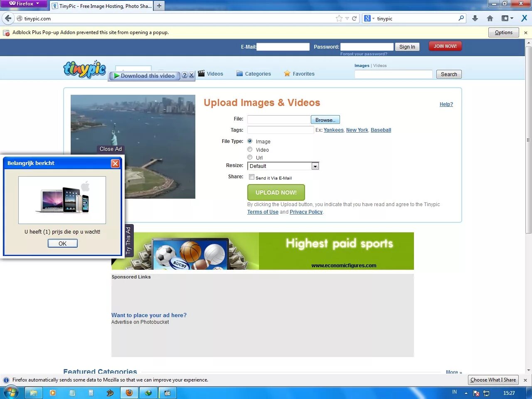The height and width of the screenshot is (399, 532).
Task: Click the blue X toolbar add-on icon
Action: (524, 18)
